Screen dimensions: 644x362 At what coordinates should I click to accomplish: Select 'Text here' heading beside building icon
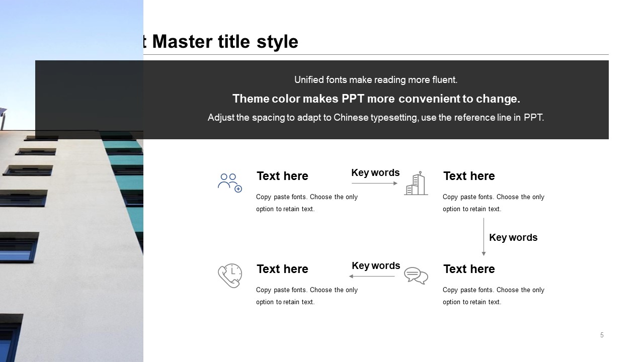coord(469,176)
